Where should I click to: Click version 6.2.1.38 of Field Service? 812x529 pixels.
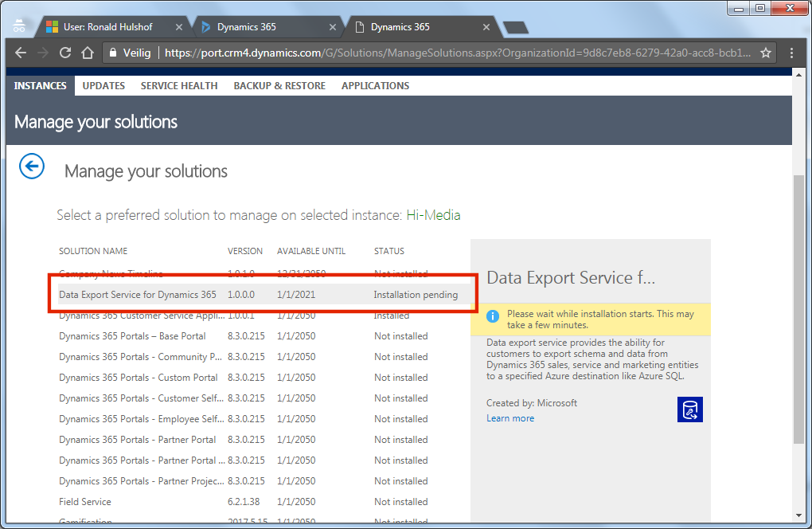(x=244, y=502)
